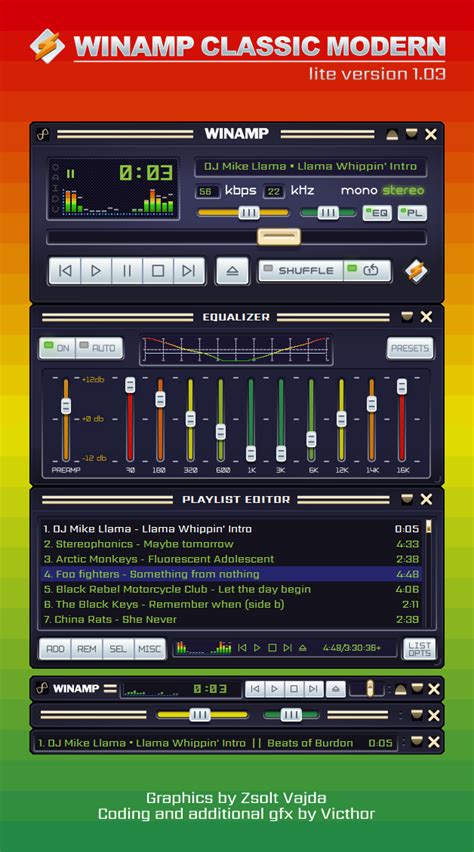Click the scrolling song title display
Image resolution: width=474 pixels, height=852 pixels.
pos(310,167)
